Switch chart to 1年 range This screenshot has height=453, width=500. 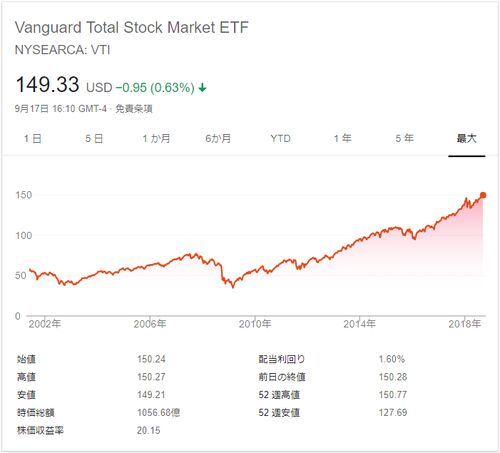[343, 138]
